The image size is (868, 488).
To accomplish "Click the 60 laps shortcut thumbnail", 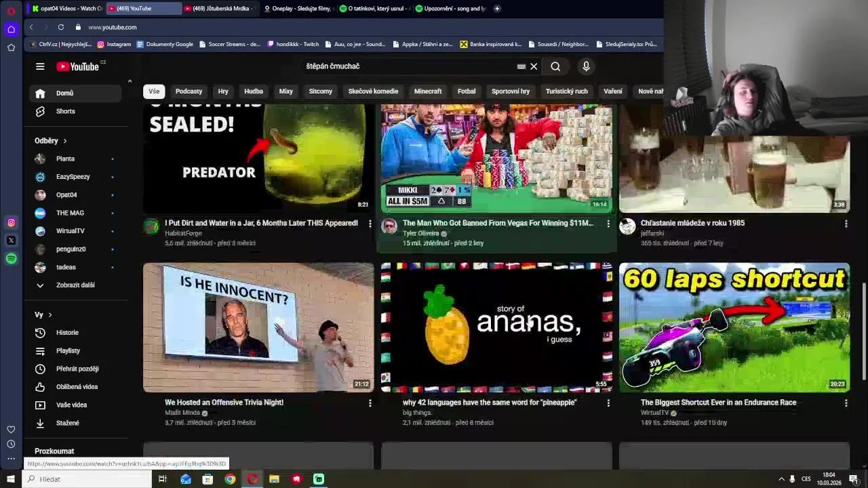I will [x=734, y=327].
